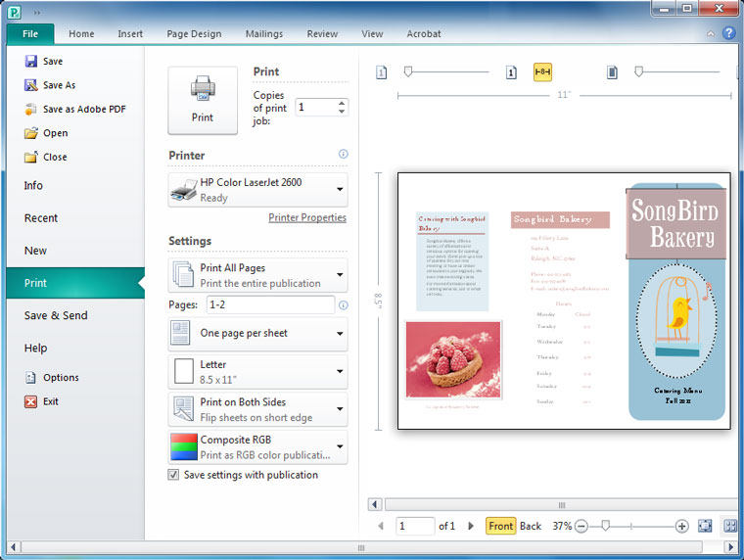This screenshot has width=744, height=560.
Task: Click the zoom out minus icon
Action: [581, 526]
